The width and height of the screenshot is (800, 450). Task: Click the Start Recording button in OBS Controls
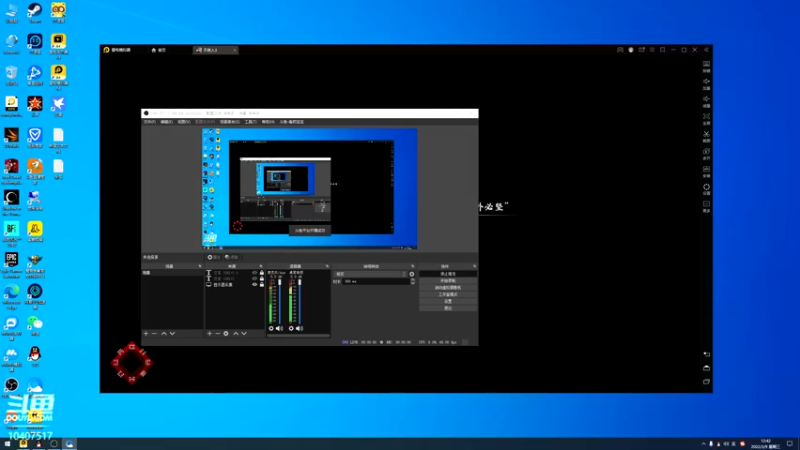point(448,281)
